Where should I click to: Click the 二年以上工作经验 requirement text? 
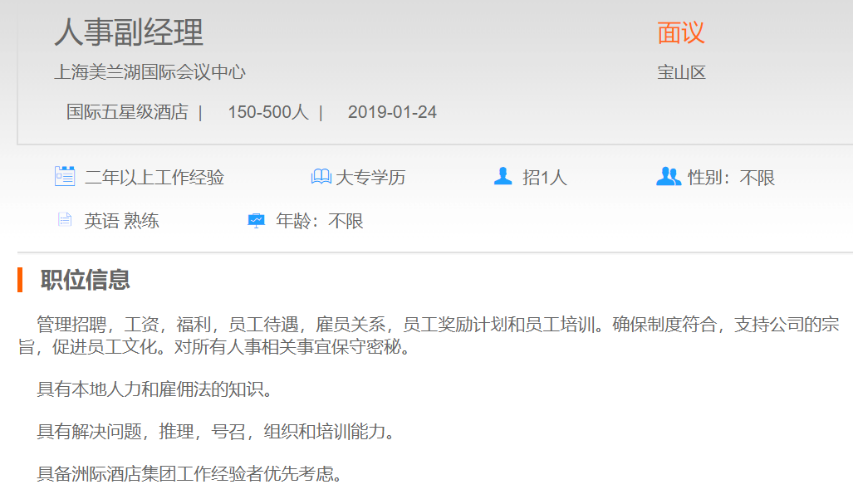tap(154, 178)
